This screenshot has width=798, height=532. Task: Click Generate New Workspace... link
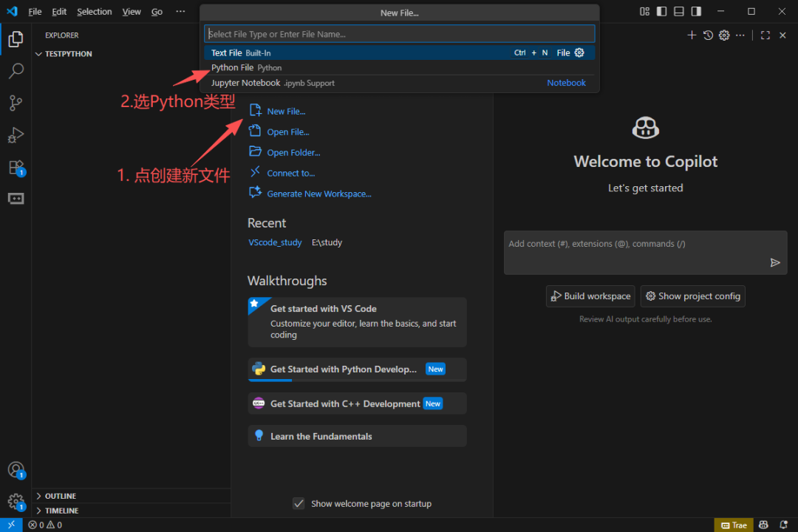[319, 194]
